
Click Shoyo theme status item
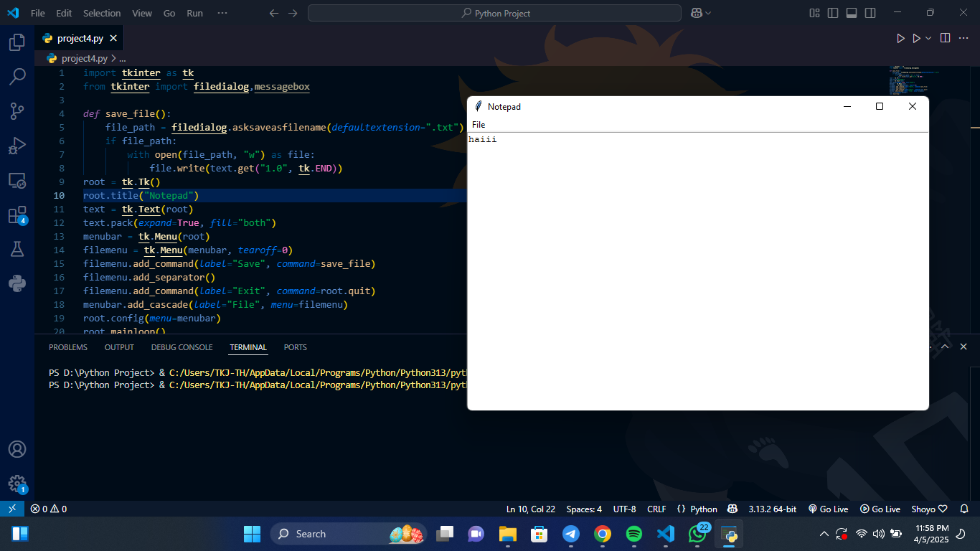[x=929, y=509]
